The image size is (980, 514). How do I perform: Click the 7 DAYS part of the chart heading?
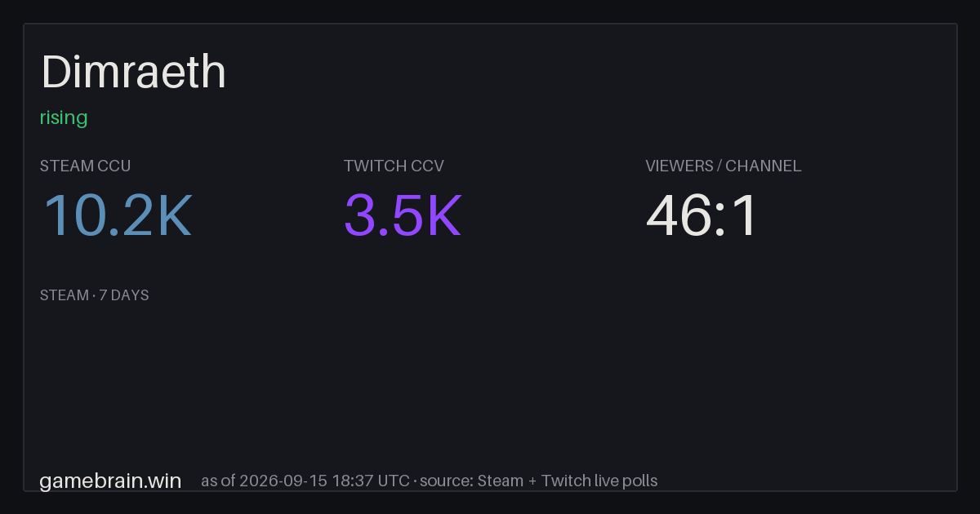tap(124, 295)
